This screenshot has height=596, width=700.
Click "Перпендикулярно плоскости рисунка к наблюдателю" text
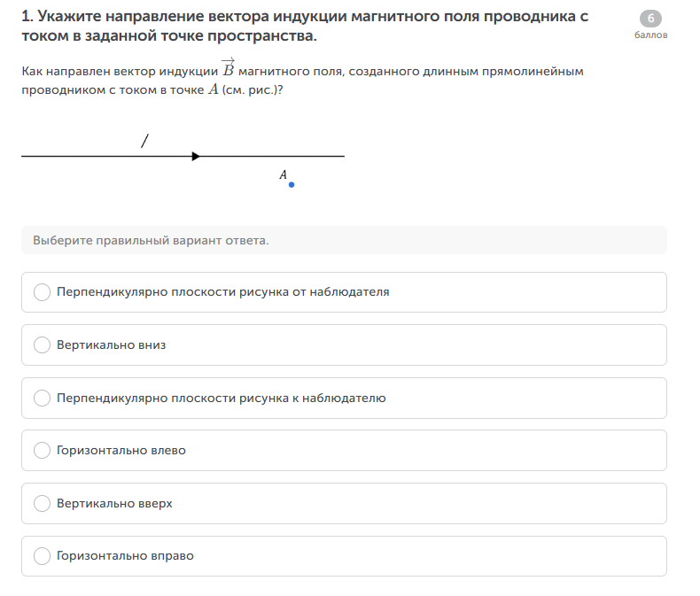coord(221,399)
